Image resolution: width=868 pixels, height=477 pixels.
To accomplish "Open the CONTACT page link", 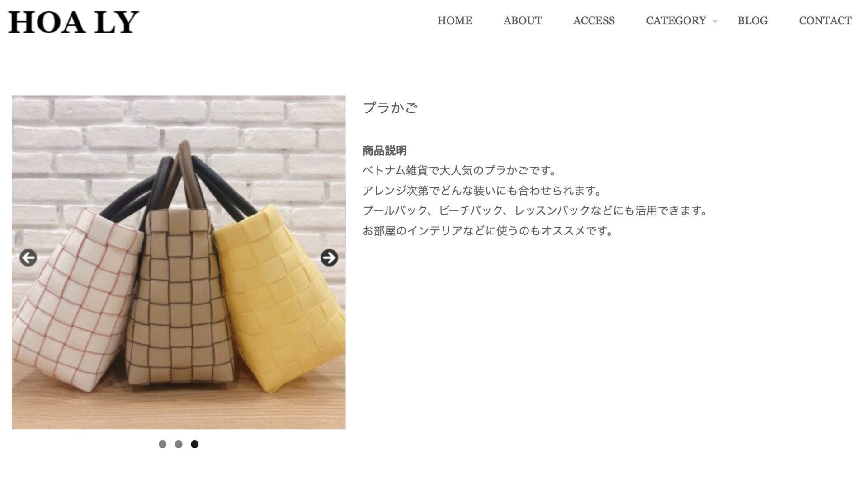I will point(825,21).
